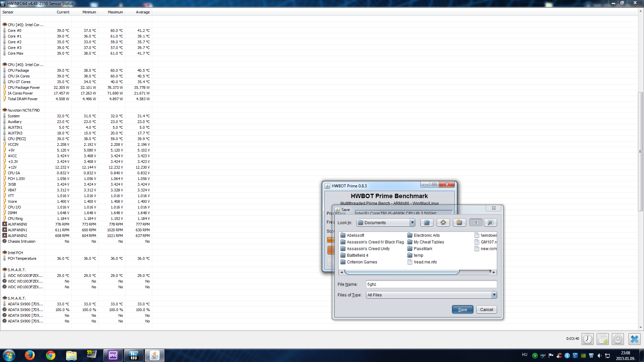Viewport: 644px width, 362px height.
Task: Click the Action Center flag tray icon
Action: pos(551,356)
